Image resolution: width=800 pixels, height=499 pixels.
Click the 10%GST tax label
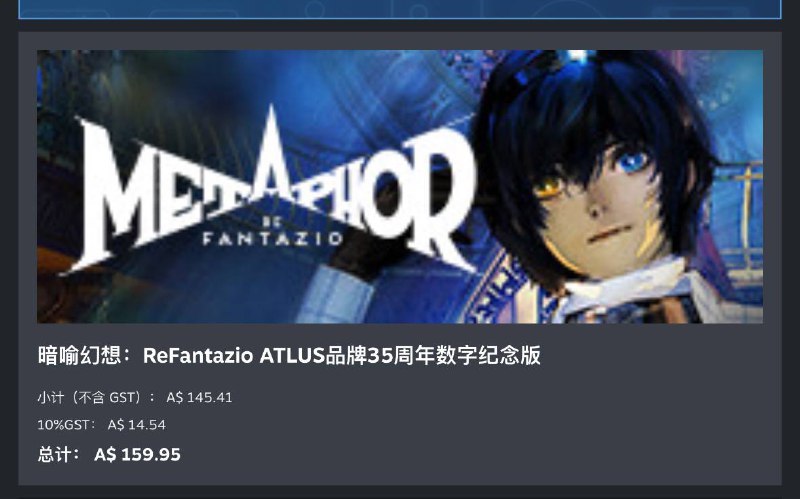coord(66,425)
